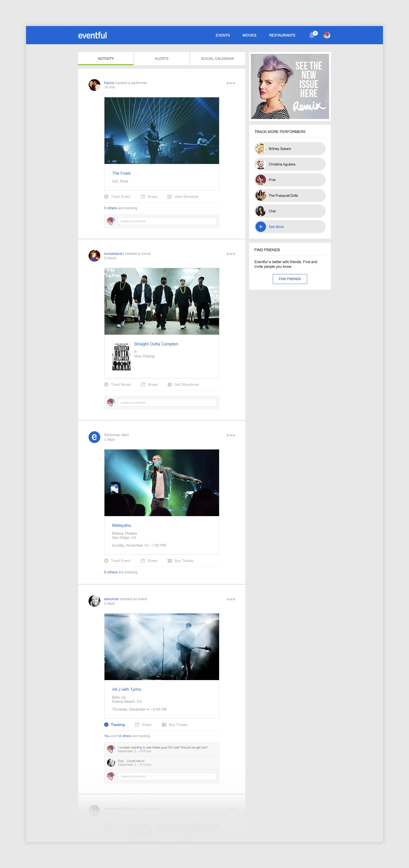Open the 12 others tracking link

(x=125, y=736)
